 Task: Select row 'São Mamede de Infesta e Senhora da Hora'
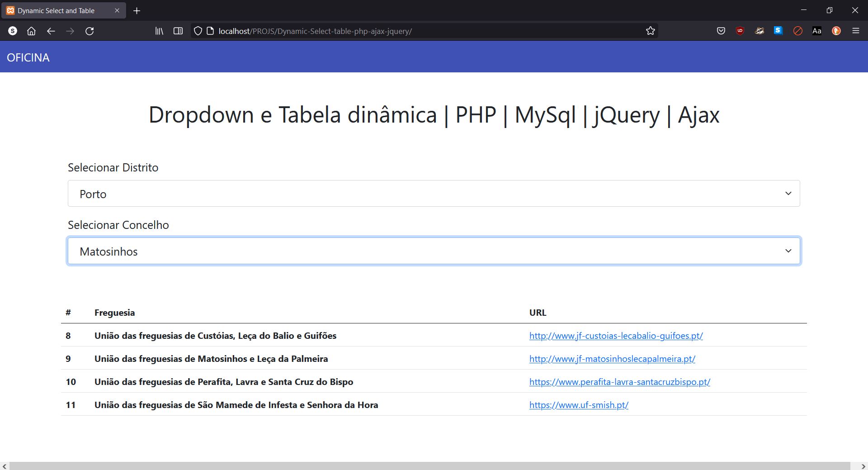434,404
